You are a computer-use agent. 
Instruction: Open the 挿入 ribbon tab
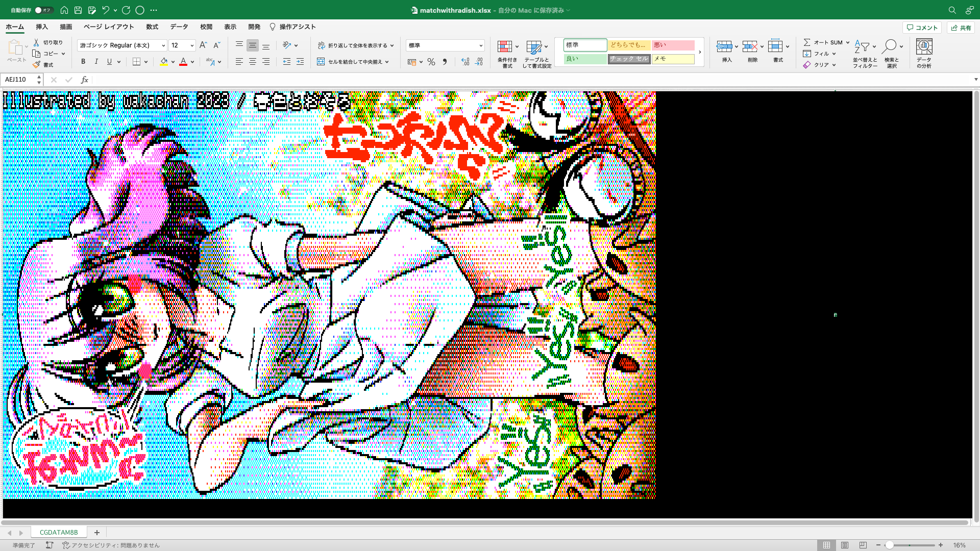[42, 27]
